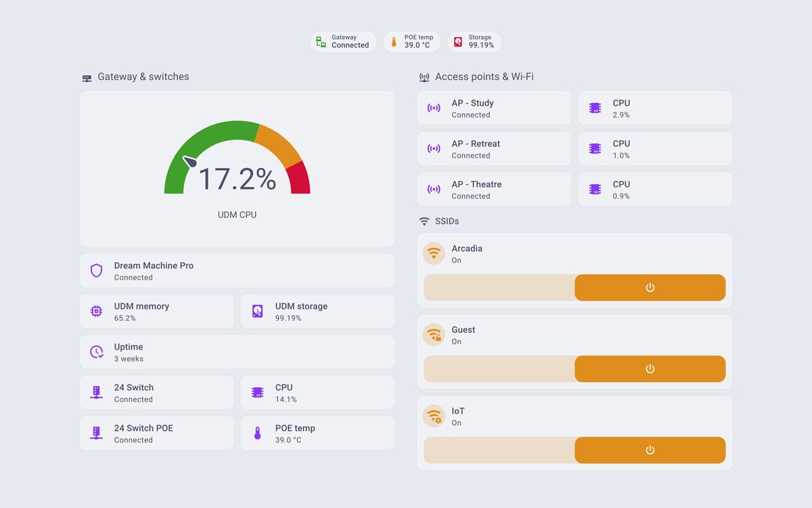Click the UDM CPU gauge needle
This screenshot has width=812, height=508.
click(x=190, y=162)
